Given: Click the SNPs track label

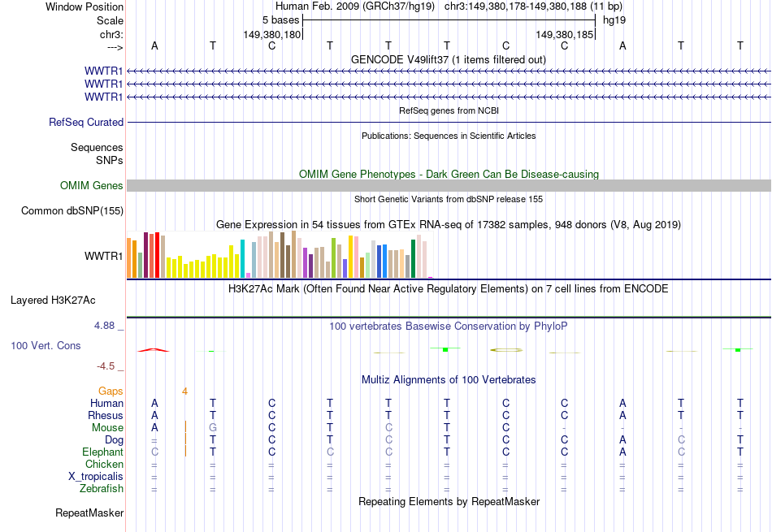Looking at the screenshot, I should (x=110, y=161).
